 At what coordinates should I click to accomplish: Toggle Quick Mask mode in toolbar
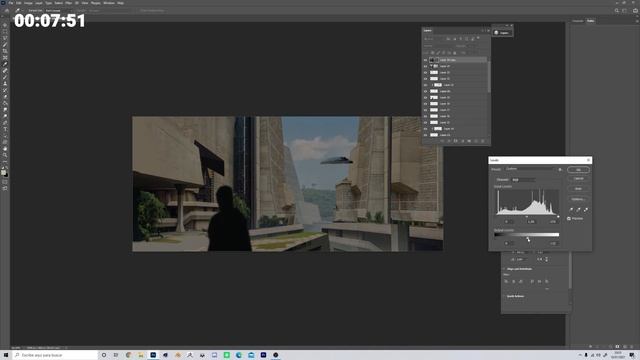point(5,182)
